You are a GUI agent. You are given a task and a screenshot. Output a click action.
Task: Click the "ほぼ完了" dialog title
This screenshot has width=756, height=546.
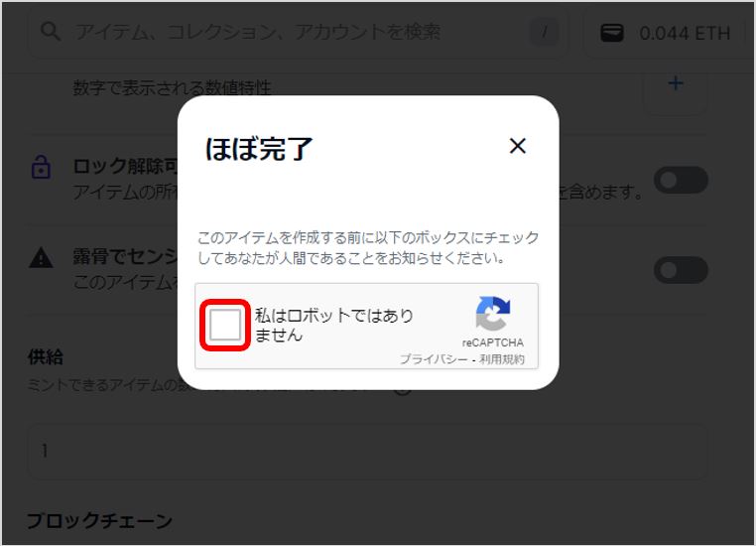tap(259, 148)
